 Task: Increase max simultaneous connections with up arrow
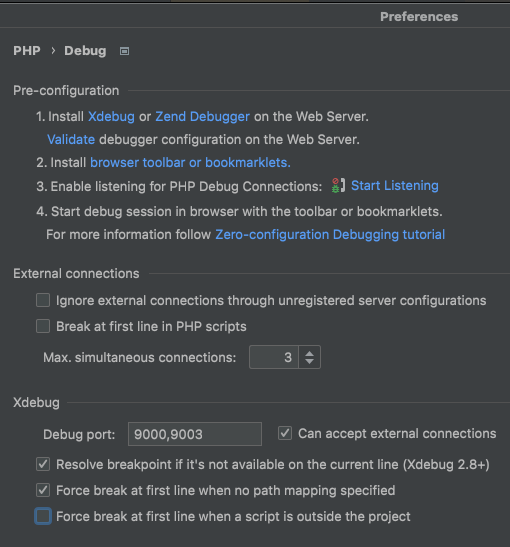tap(309, 353)
